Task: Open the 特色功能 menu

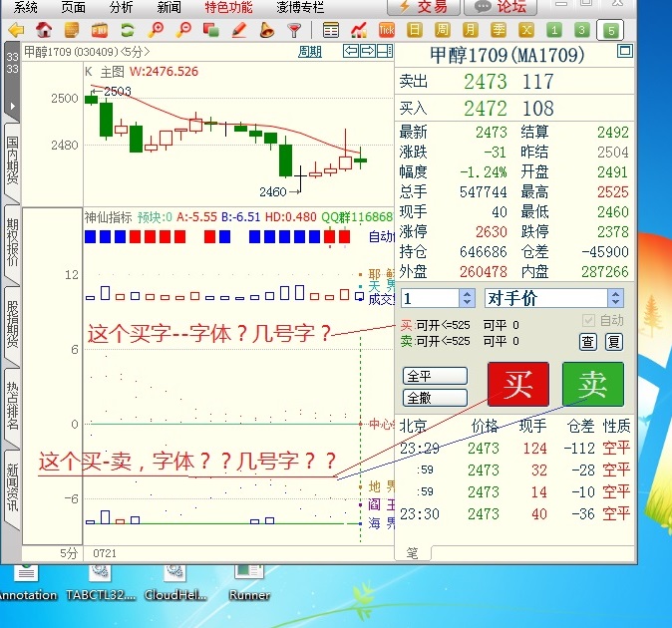Action: pos(228,7)
